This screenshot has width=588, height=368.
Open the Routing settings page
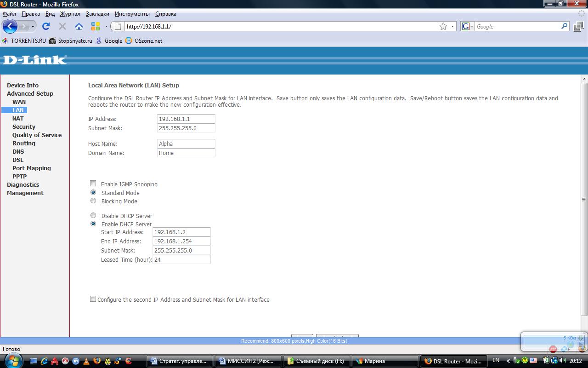point(24,143)
